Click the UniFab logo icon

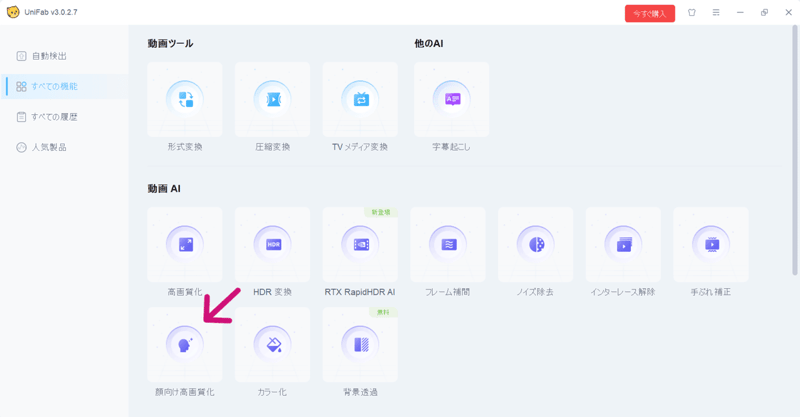(13, 12)
